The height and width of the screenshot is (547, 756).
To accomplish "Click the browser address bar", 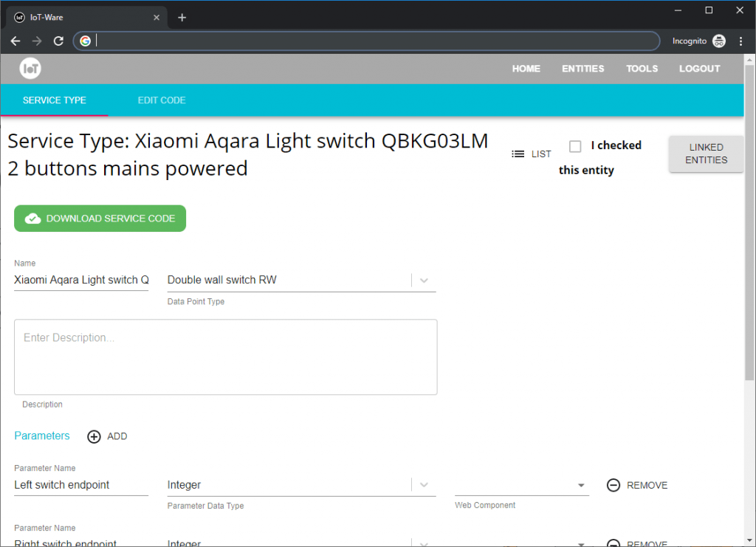I will click(366, 41).
